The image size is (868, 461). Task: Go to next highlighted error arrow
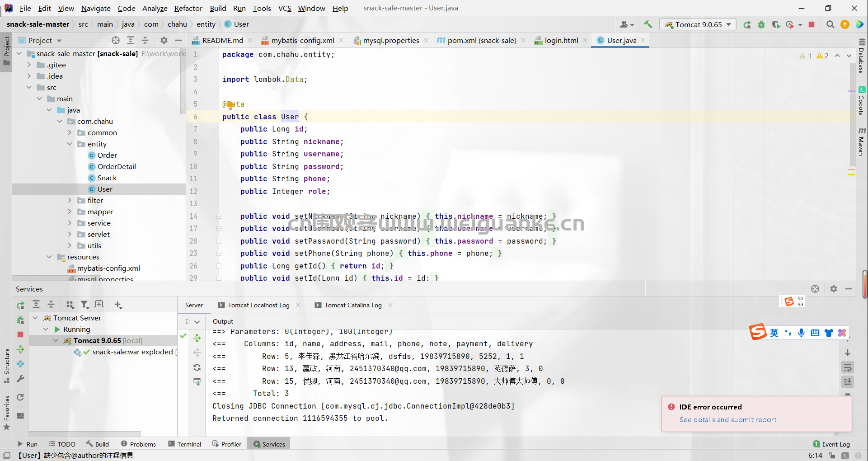click(849, 56)
